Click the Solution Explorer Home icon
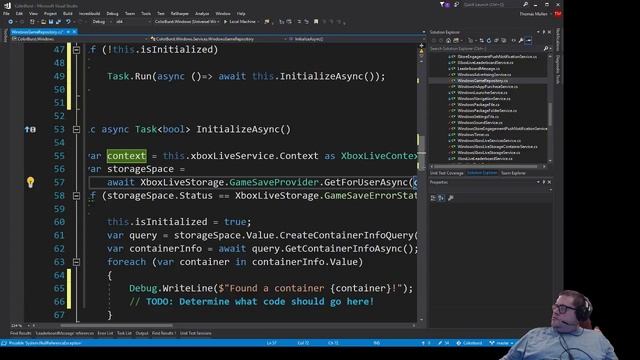The width and height of the screenshot is (640, 360). [x=448, y=40]
